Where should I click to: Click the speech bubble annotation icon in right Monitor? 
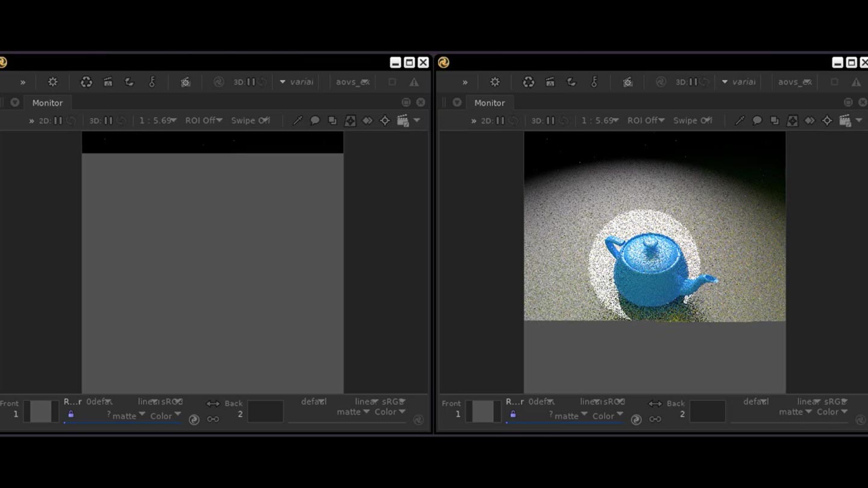[x=757, y=120]
